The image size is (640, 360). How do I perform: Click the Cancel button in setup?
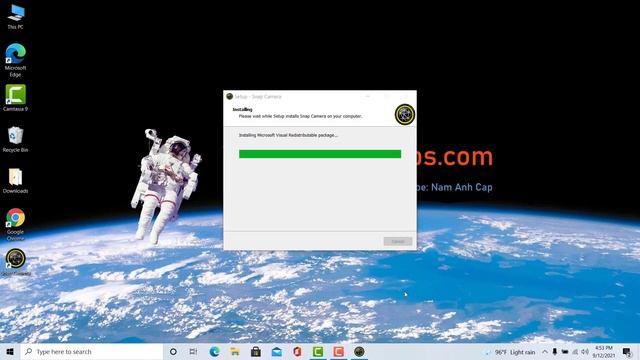(398, 241)
